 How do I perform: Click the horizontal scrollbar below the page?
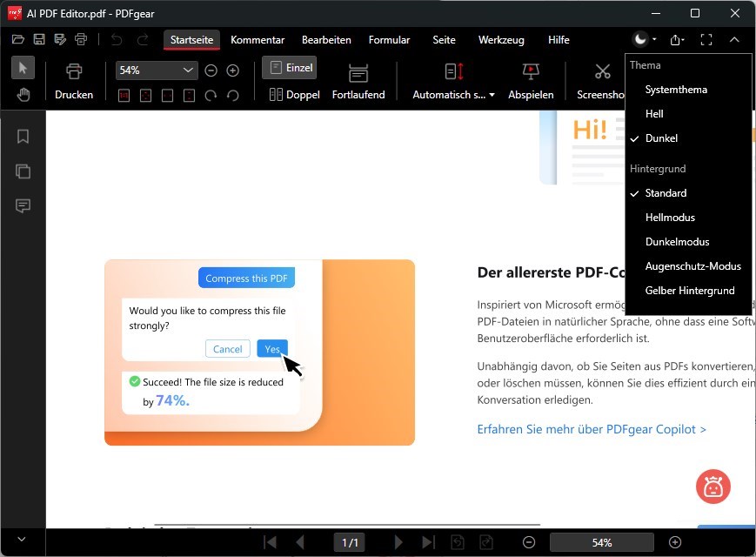[x=347, y=524]
